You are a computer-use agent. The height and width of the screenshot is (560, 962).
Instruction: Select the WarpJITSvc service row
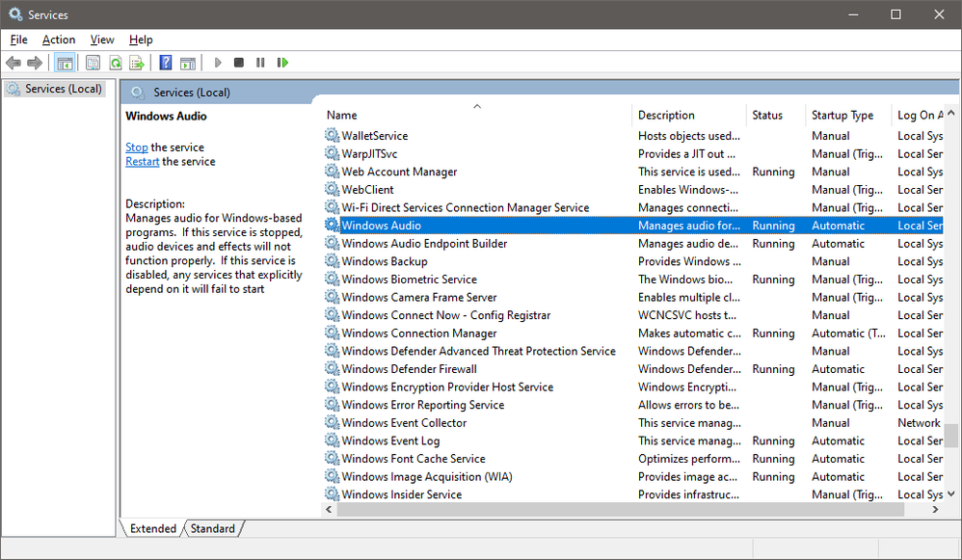click(633, 154)
